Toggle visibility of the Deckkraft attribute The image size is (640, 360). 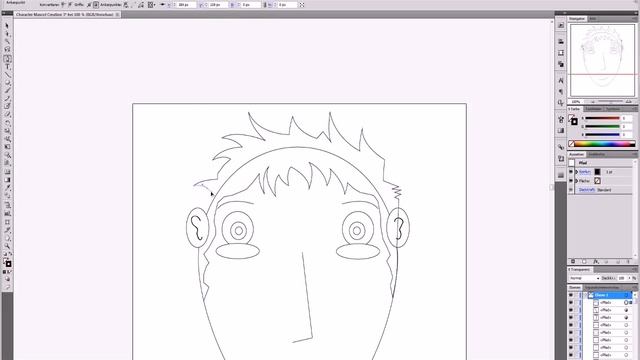(571, 190)
